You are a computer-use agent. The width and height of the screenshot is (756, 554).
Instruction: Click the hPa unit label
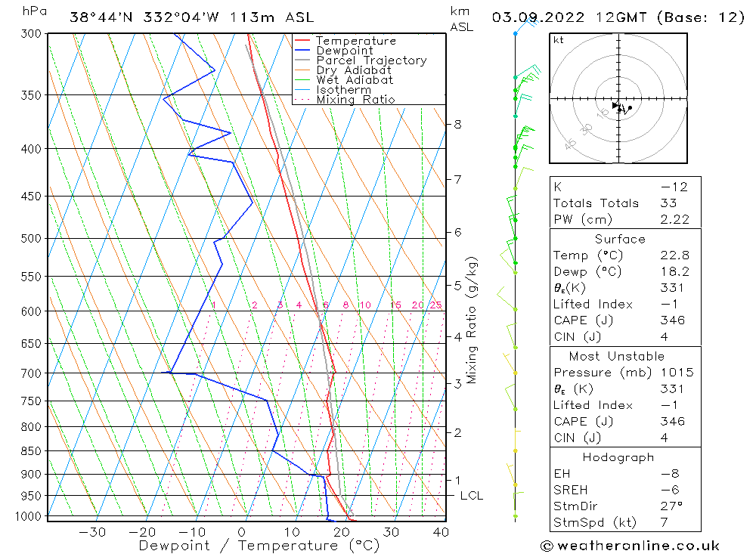pyautogui.click(x=35, y=11)
